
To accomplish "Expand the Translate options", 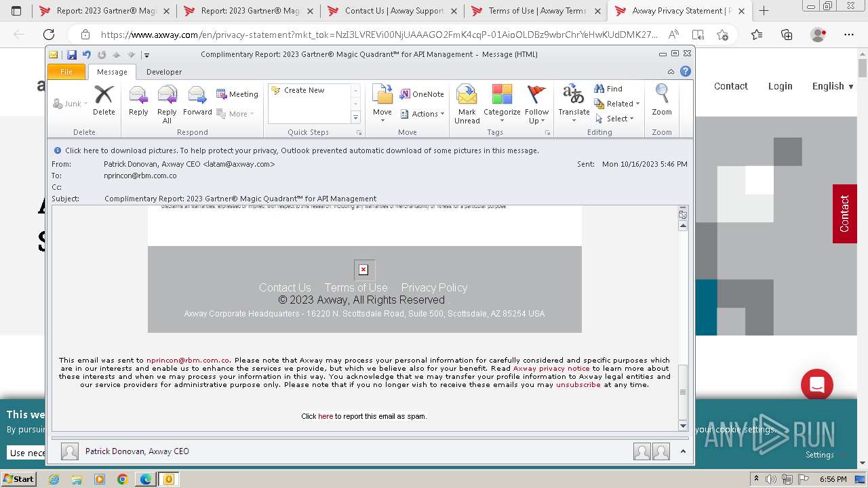I will click(x=574, y=104).
